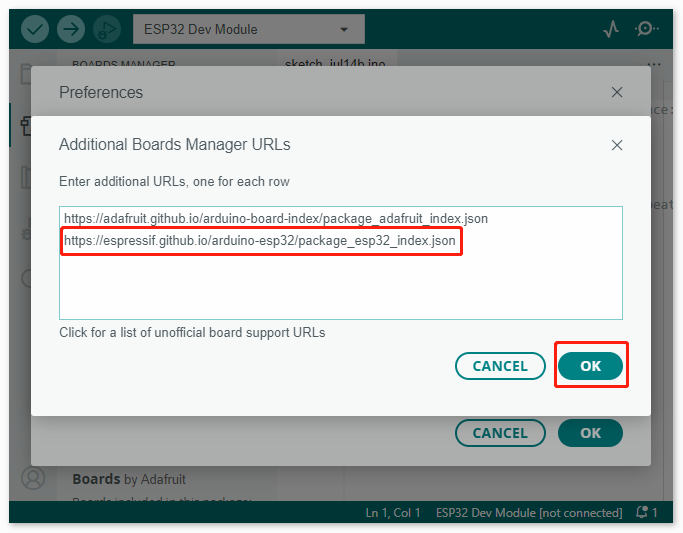Open the user profile icon in sidebar
This screenshot has width=683, height=533.
tap(33, 478)
